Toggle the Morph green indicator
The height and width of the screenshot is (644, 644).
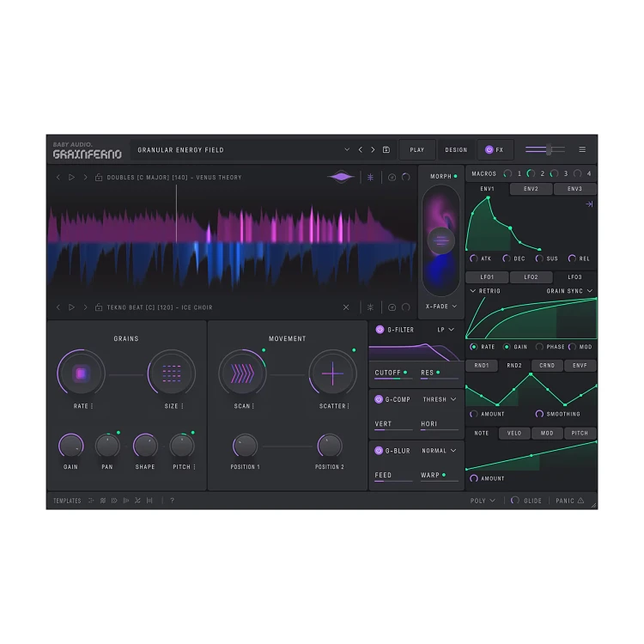click(455, 176)
